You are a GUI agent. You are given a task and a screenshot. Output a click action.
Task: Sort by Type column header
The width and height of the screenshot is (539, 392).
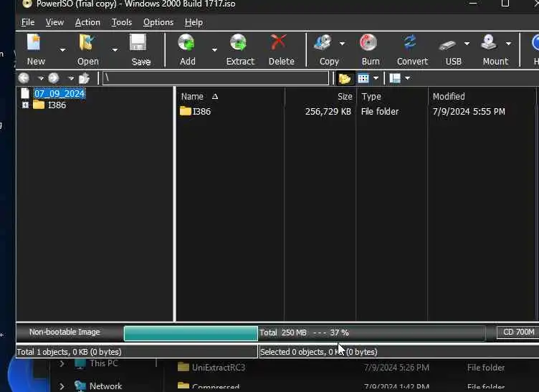[371, 97]
